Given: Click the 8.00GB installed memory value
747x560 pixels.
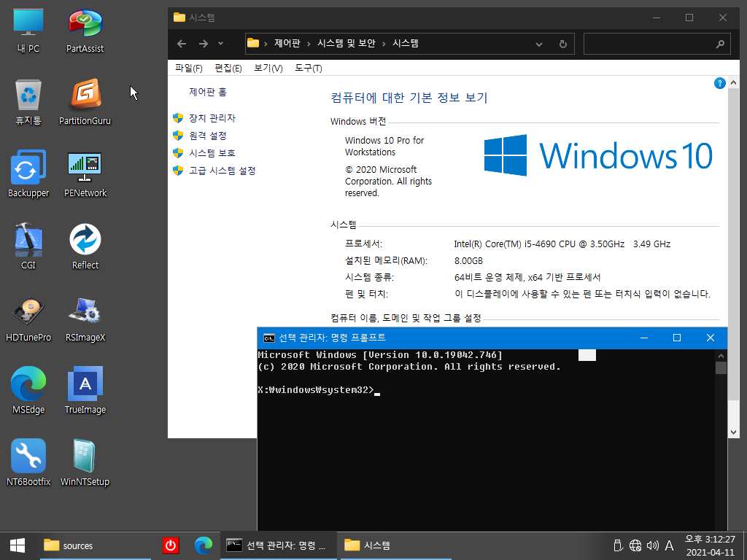Looking at the screenshot, I should [x=468, y=261].
